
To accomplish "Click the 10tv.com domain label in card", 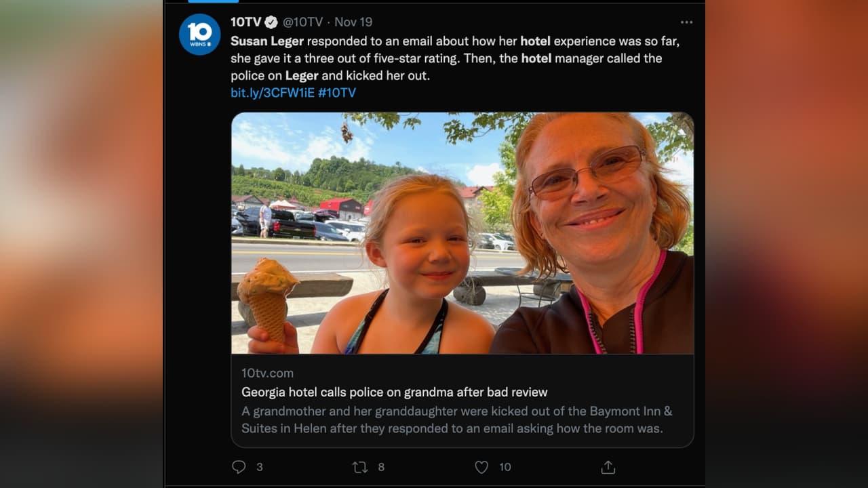I will pos(267,373).
